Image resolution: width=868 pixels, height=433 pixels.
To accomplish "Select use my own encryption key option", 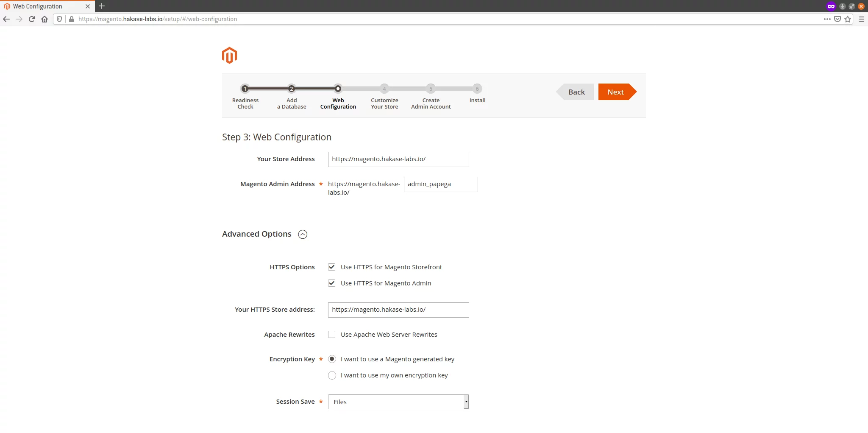I will coord(332,375).
